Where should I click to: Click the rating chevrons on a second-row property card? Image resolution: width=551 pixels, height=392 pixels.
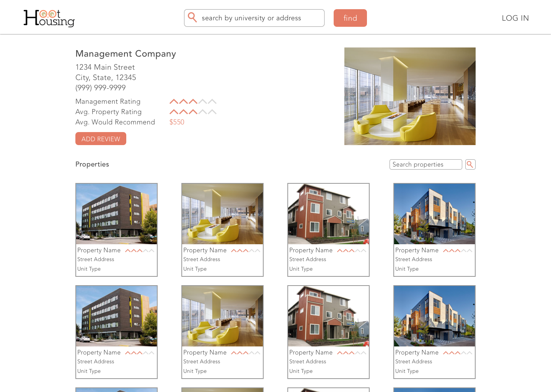click(x=139, y=352)
